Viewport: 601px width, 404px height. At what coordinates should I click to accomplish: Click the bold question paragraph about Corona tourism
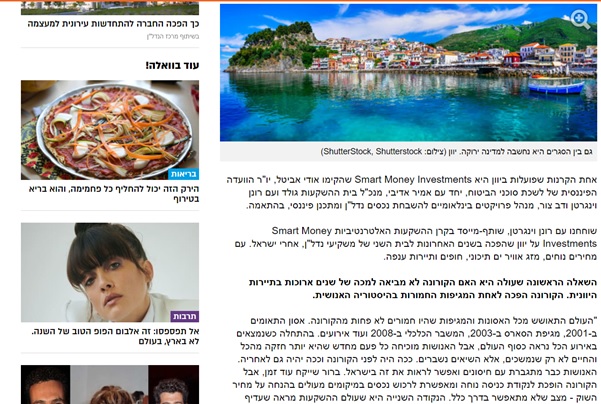click(x=423, y=289)
